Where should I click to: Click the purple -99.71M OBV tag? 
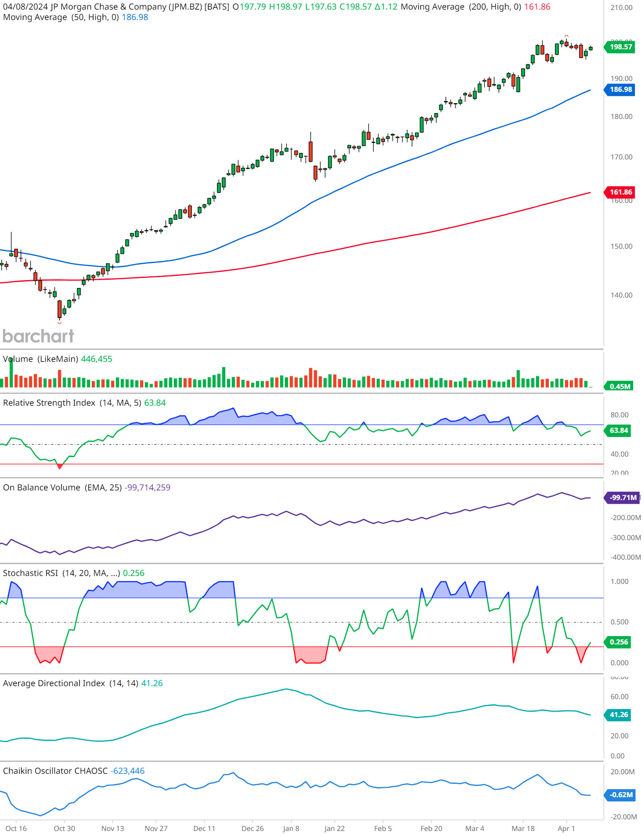pos(622,498)
